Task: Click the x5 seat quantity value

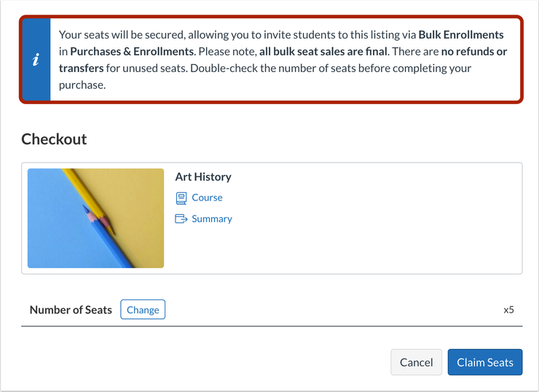Action: point(508,310)
